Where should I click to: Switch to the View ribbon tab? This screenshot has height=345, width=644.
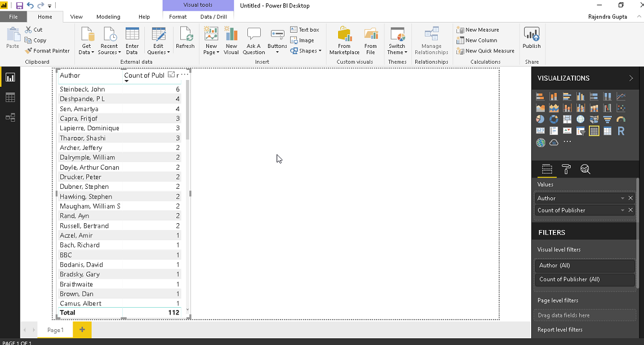[77, 17]
